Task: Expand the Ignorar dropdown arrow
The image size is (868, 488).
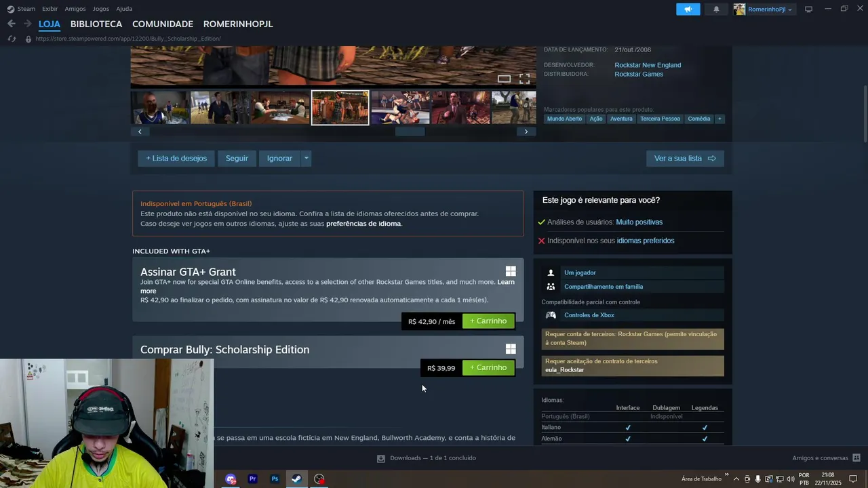Action: point(306,158)
